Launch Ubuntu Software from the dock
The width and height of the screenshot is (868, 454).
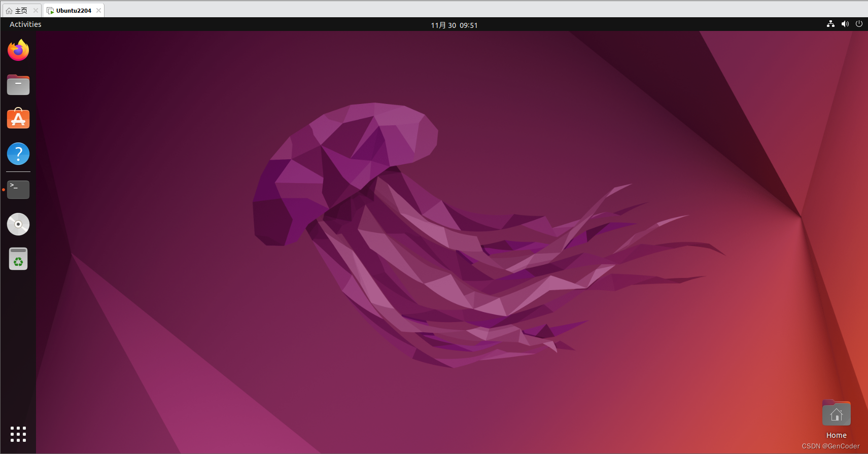tap(18, 119)
